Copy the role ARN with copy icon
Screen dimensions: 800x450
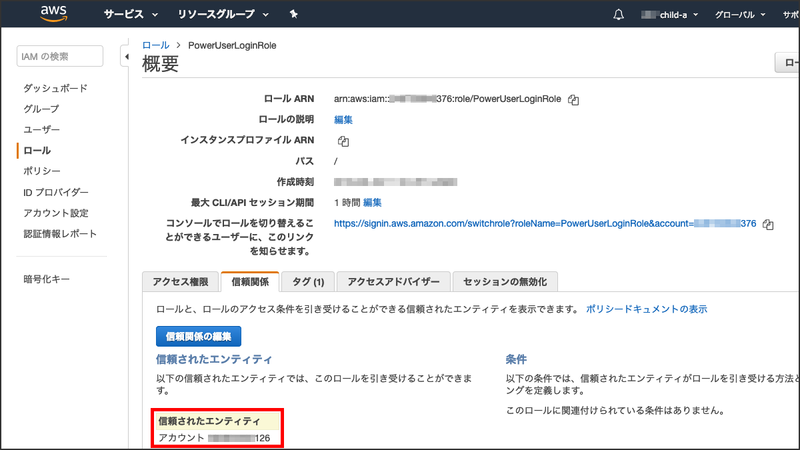click(573, 99)
